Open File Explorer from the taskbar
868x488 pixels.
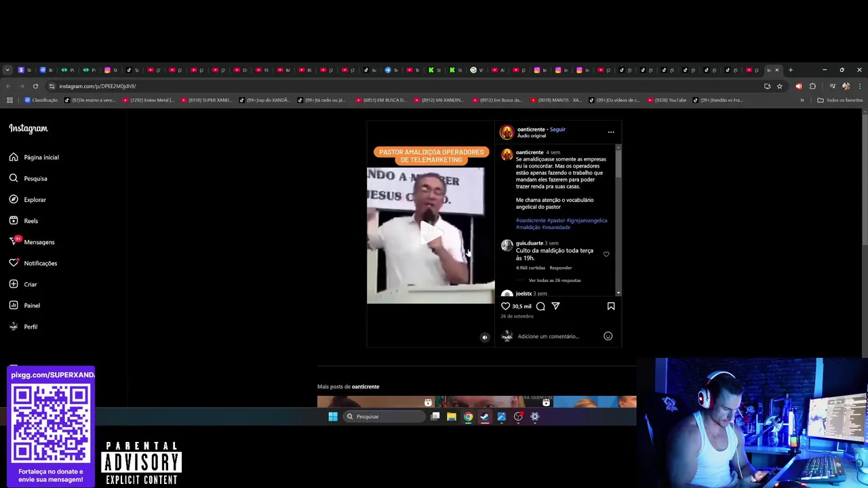(452, 417)
